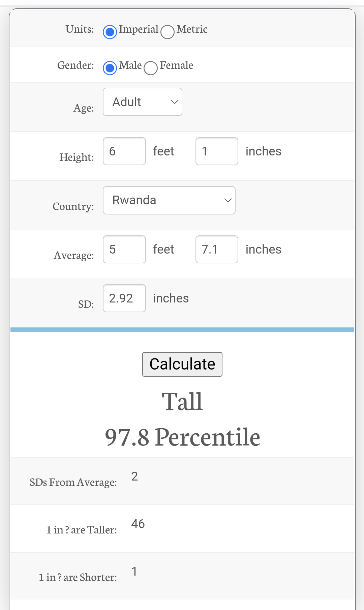Click the chevron arrow in Country selector

228,200
